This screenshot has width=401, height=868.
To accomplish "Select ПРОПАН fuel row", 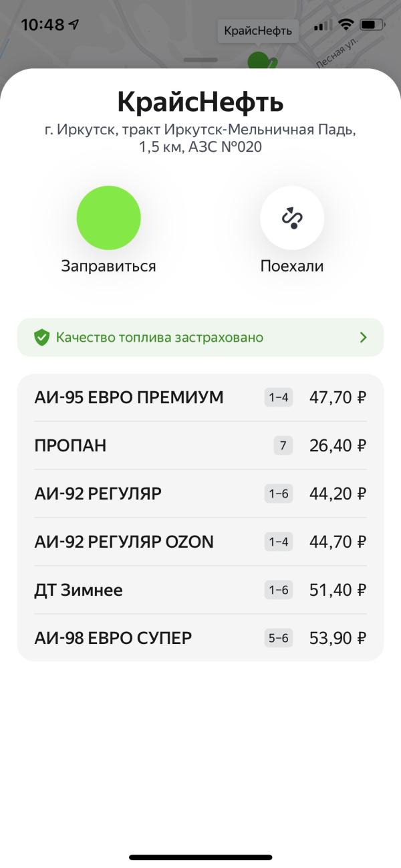I will [200, 446].
